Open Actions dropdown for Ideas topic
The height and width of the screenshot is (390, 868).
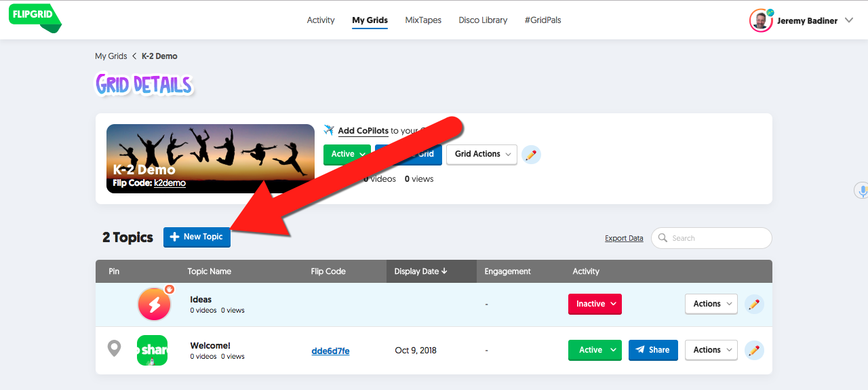(x=711, y=304)
